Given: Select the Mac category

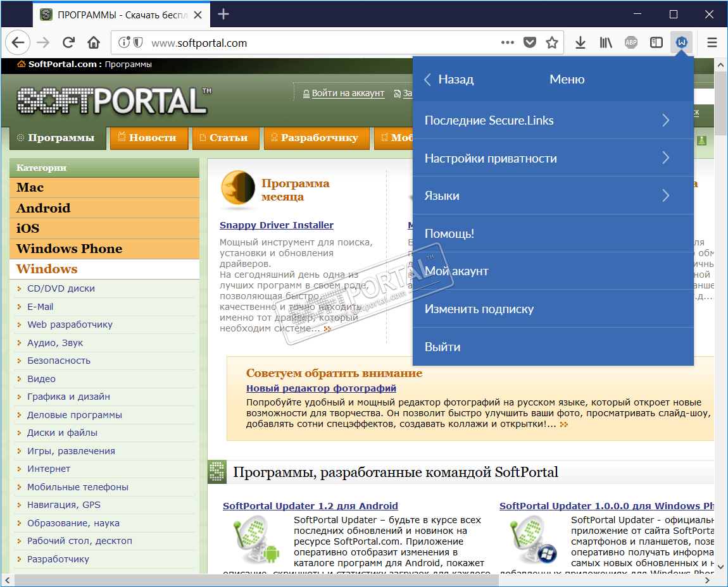Looking at the screenshot, I should [x=104, y=187].
